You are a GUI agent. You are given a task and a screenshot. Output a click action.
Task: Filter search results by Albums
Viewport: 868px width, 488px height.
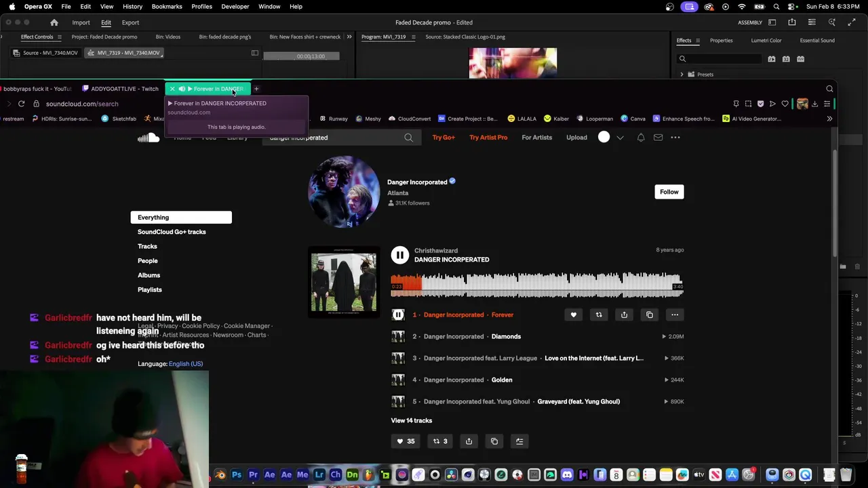149,275
